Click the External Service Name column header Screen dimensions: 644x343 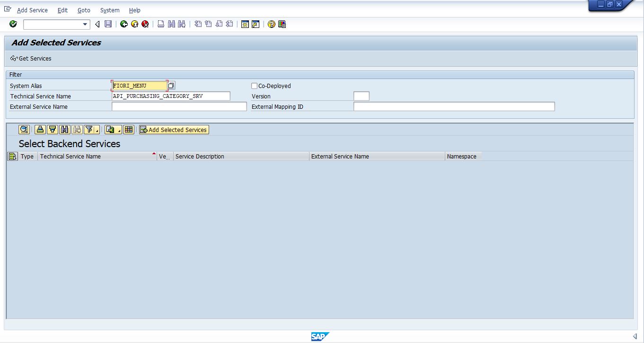coord(377,157)
